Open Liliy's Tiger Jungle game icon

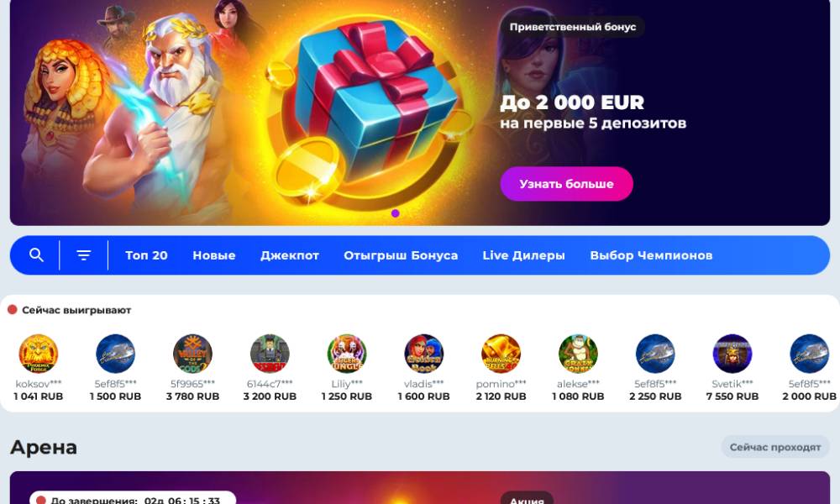click(x=347, y=354)
